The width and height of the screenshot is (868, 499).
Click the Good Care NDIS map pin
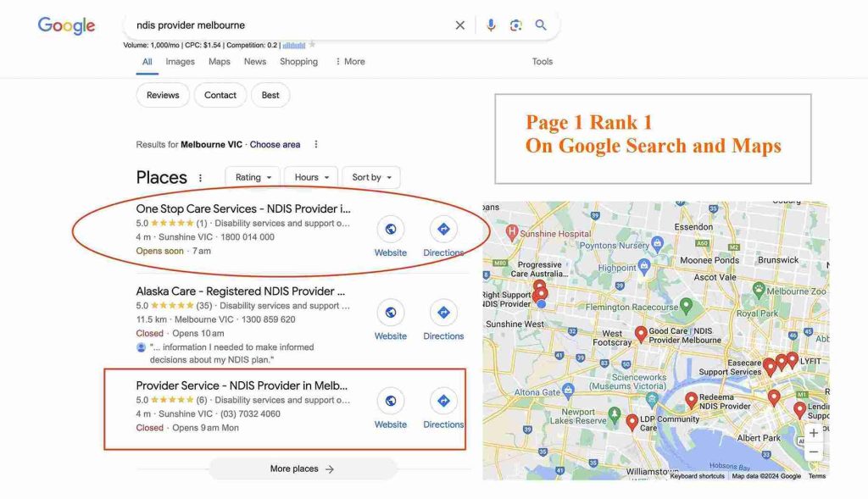641,334
